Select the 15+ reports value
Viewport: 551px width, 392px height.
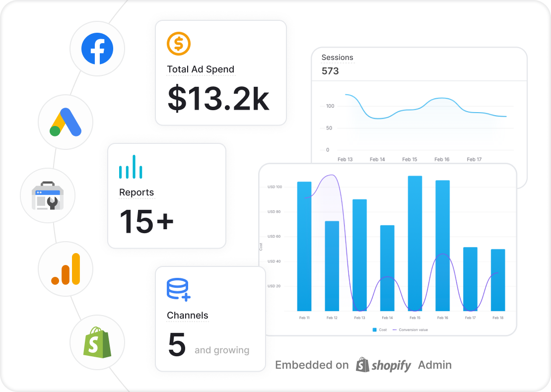tap(146, 221)
